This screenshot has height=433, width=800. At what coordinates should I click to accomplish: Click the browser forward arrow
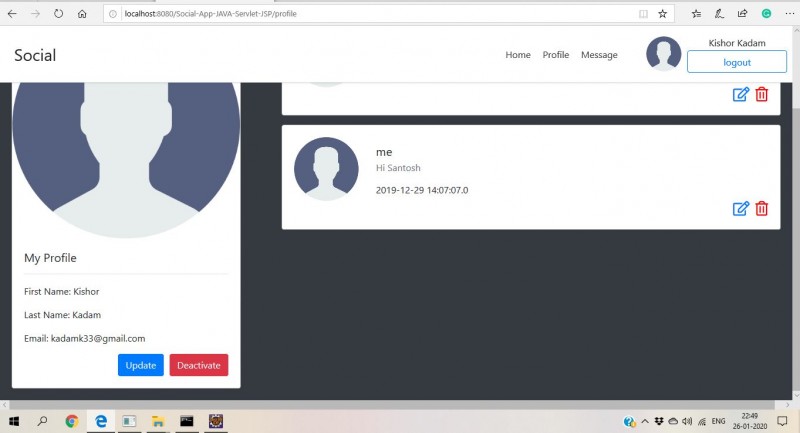[35, 14]
